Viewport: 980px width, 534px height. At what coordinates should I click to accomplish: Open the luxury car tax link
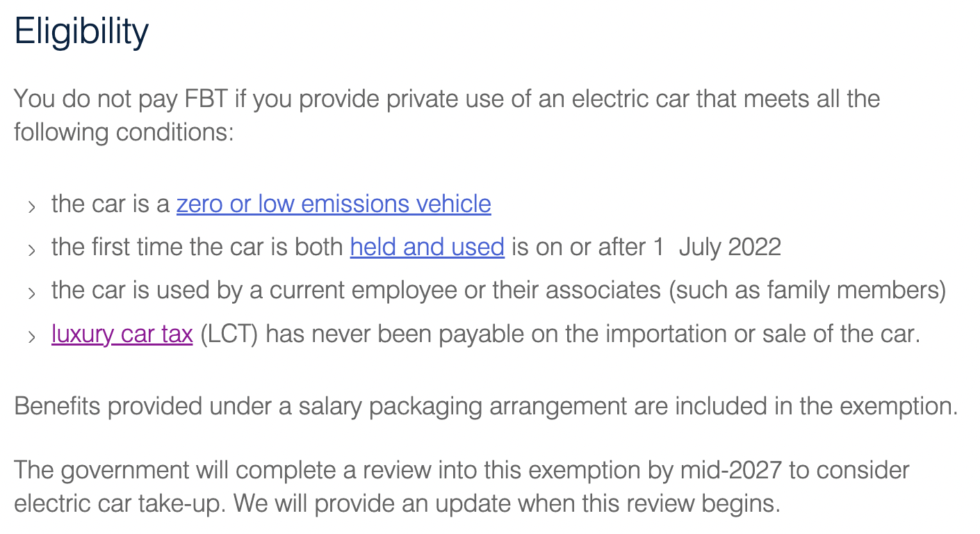pyautogui.click(x=122, y=334)
